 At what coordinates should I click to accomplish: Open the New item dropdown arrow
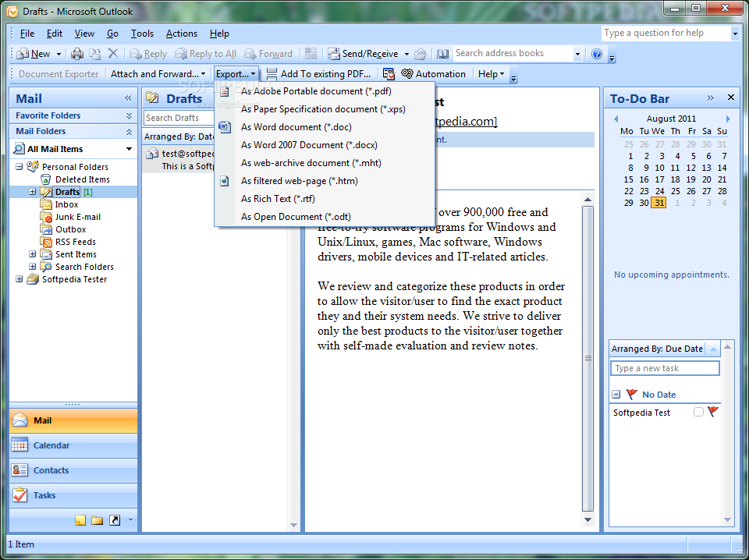[59, 55]
